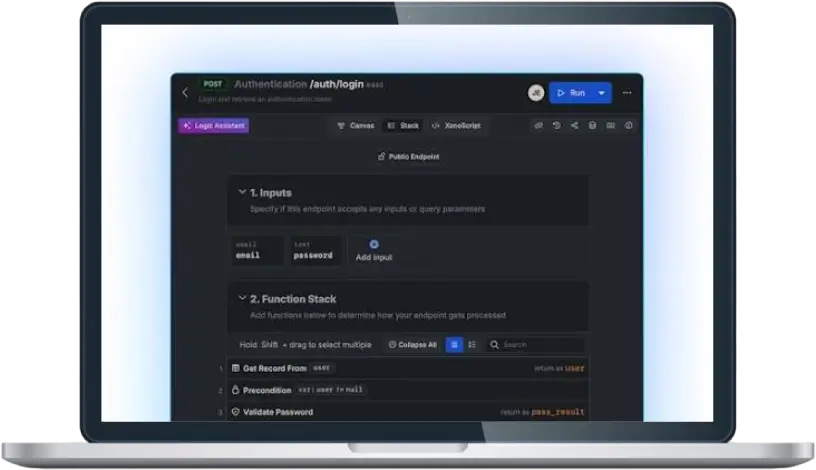Add a new input with Add Input
The width and height of the screenshot is (816, 470).
point(374,251)
